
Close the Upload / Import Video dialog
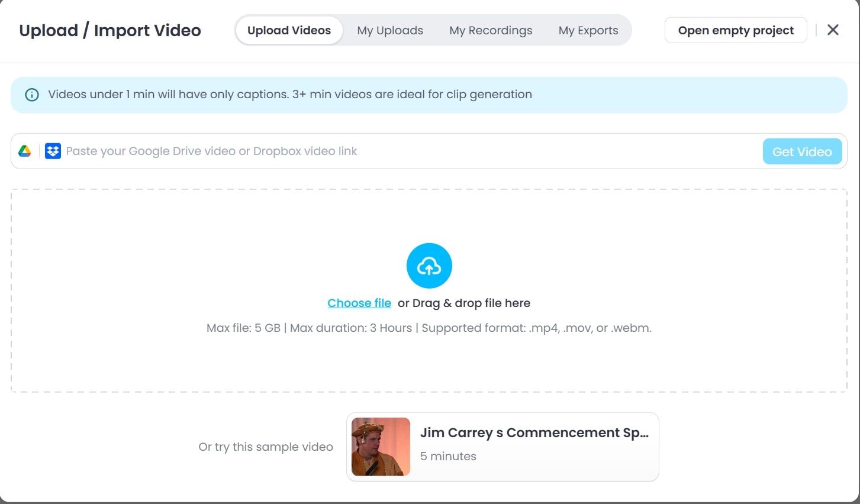tap(833, 30)
